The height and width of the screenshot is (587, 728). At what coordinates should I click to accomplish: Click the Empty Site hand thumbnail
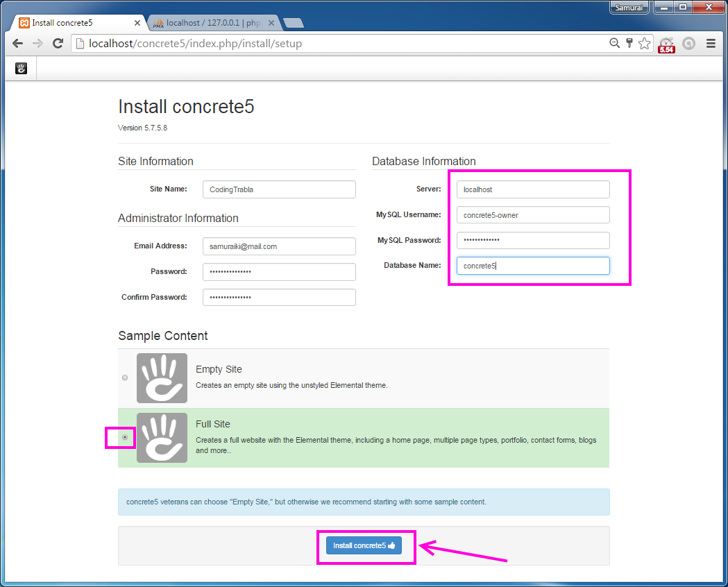162,378
